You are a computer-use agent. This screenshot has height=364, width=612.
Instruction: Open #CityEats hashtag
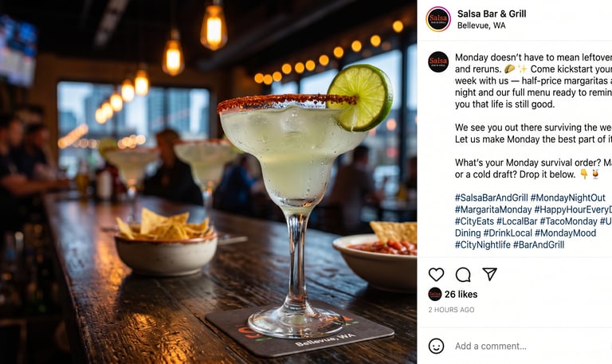474,221
